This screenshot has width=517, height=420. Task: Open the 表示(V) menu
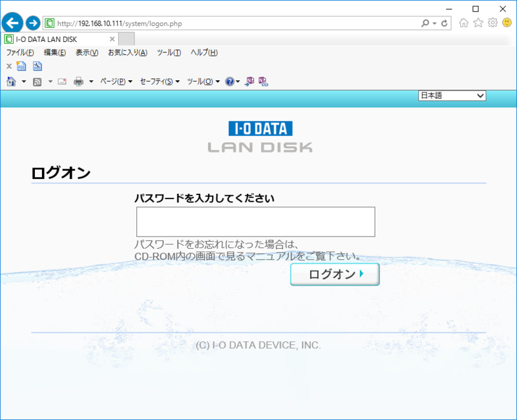pyautogui.click(x=87, y=52)
